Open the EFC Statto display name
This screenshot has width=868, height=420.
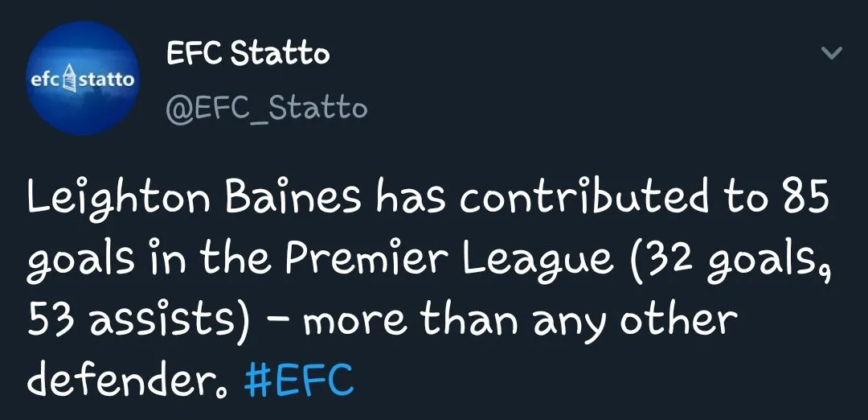[248, 54]
